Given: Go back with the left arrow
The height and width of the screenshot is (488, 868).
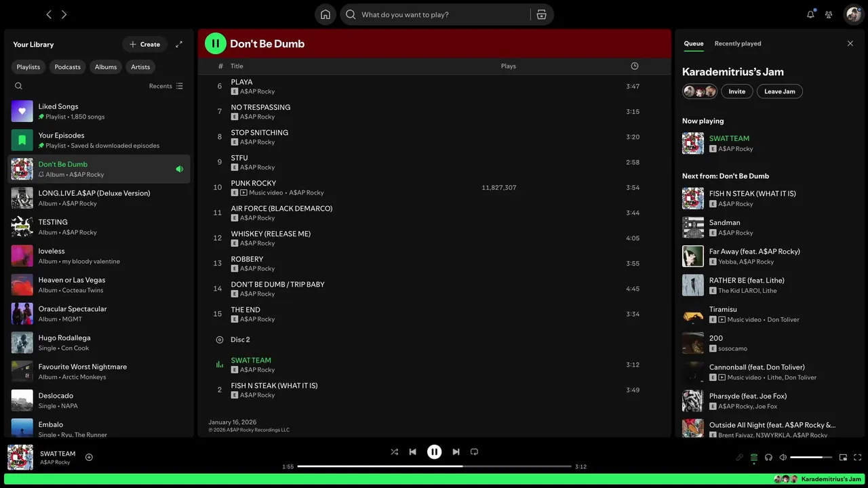Looking at the screenshot, I should click(49, 14).
